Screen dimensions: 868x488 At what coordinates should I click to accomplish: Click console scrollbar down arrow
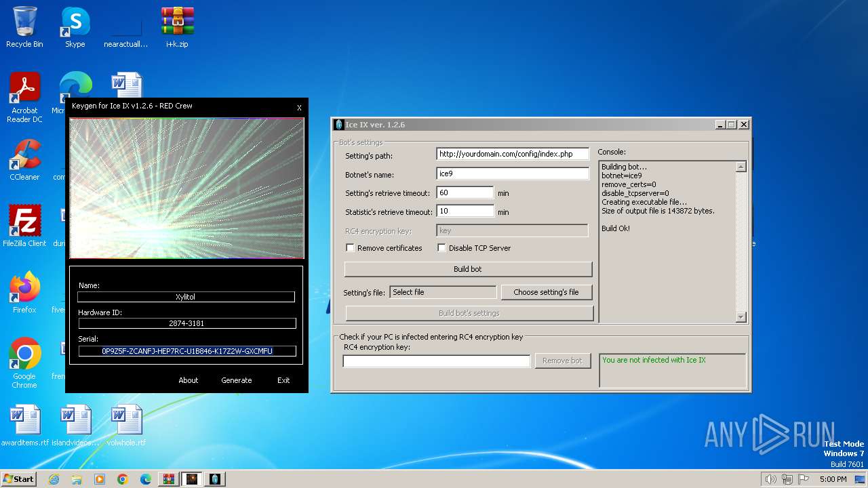pos(741,317)
